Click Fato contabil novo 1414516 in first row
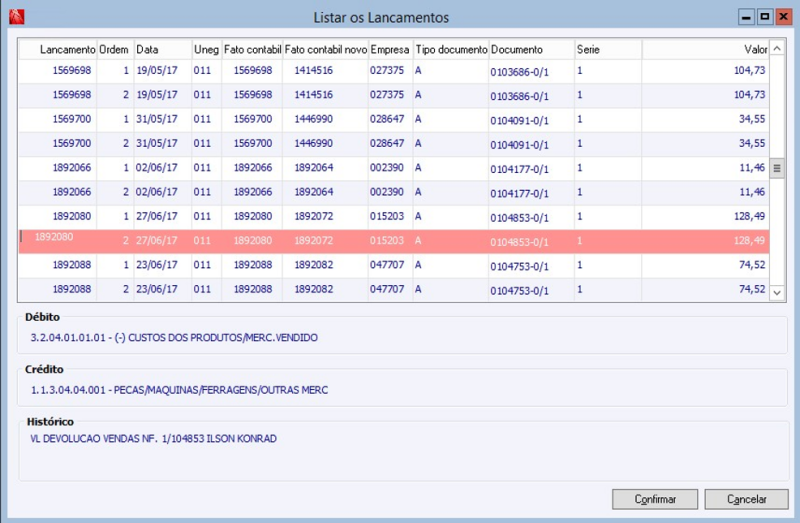The image size is (800, 523). [313, 70]
